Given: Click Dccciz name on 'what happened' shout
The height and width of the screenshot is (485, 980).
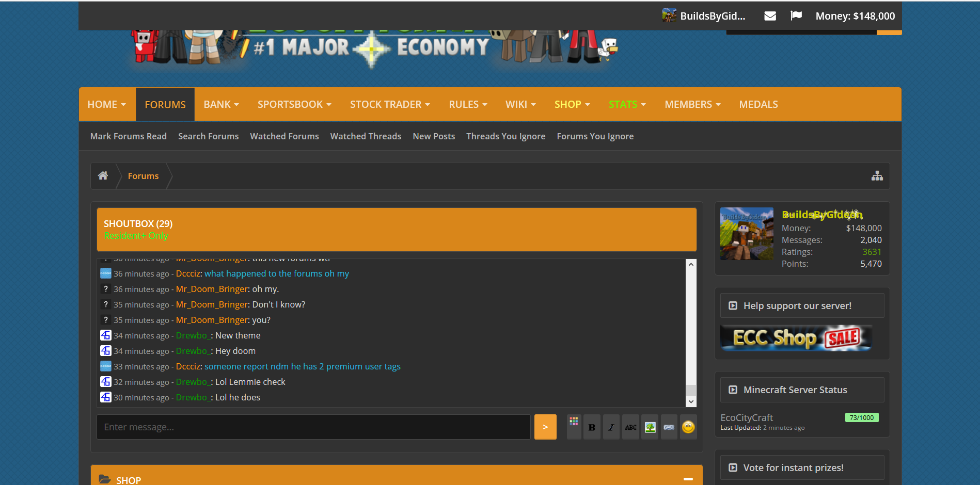Looking at the screenshot, I should pyautogui.click(x=188, y=273).
